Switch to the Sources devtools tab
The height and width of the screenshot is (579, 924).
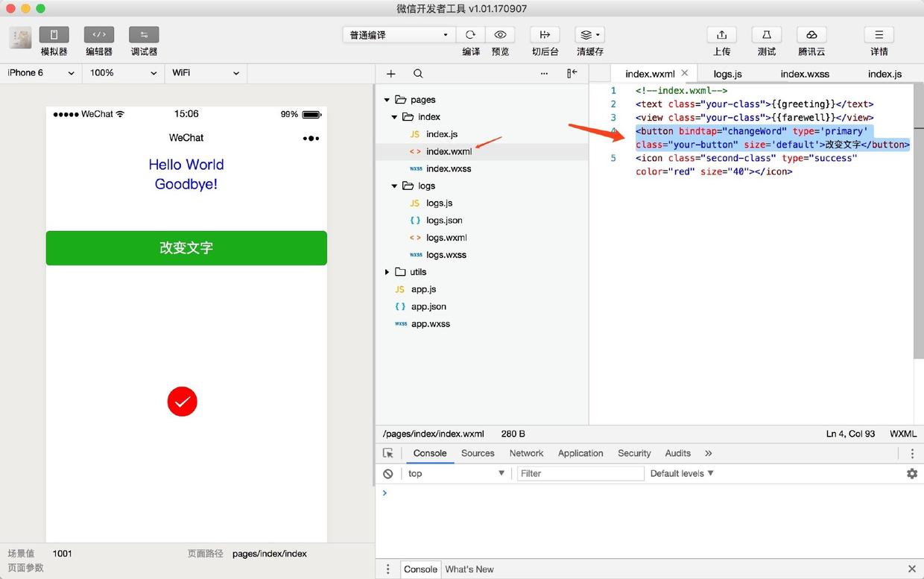[x=478, y=453]
